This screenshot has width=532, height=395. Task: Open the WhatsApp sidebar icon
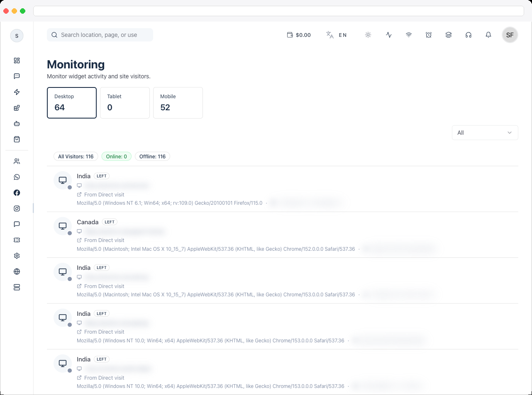click(x=17, y=177)
